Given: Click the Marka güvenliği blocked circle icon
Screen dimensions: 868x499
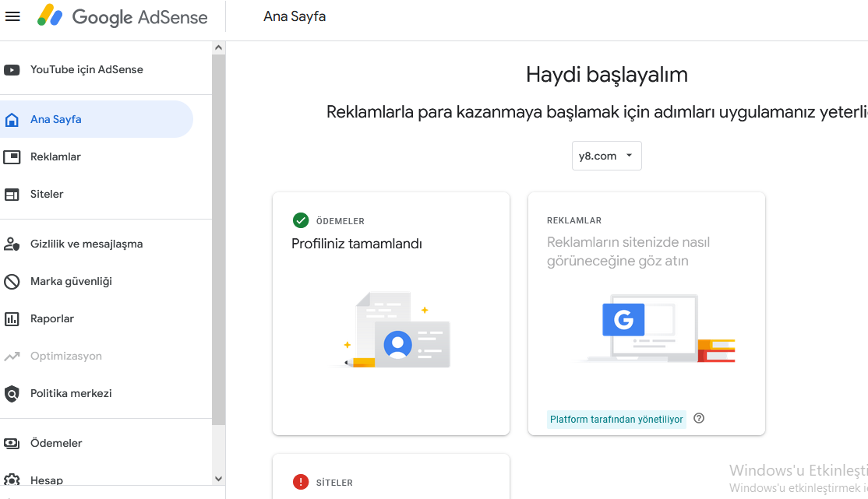Looking at the screenshot, I should [12, 282].
